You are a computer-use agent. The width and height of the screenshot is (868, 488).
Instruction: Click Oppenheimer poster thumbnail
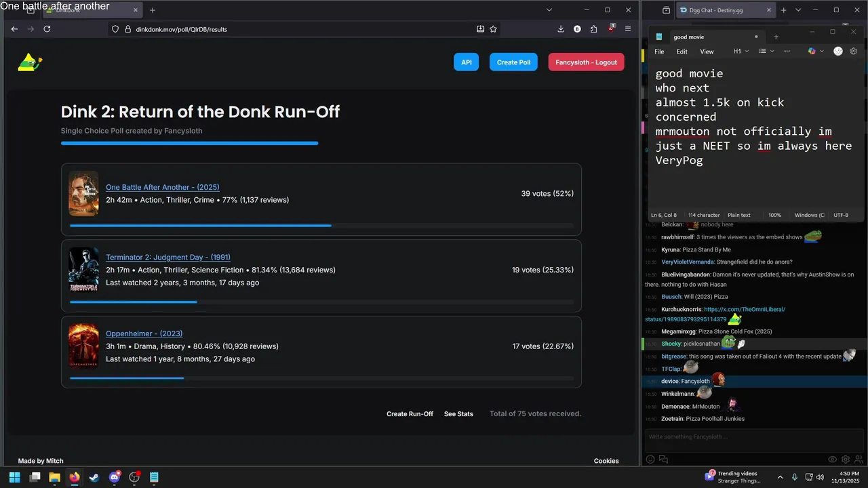tap(83, 346)
